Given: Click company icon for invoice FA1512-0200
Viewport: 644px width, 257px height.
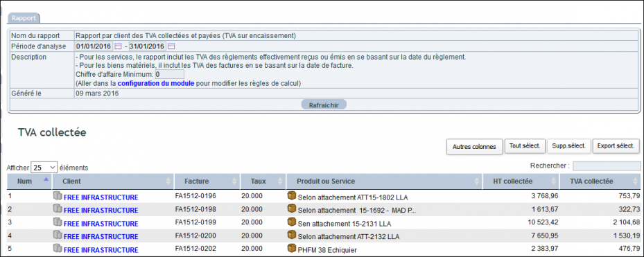Looking at the screenshot, I should pos(58,236).
